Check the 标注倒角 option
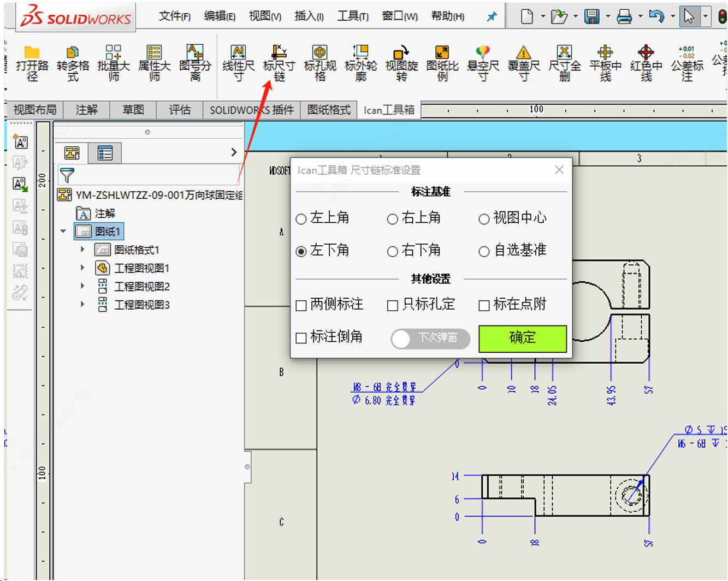This screenshot has height=581, width=728. (301, 338)
